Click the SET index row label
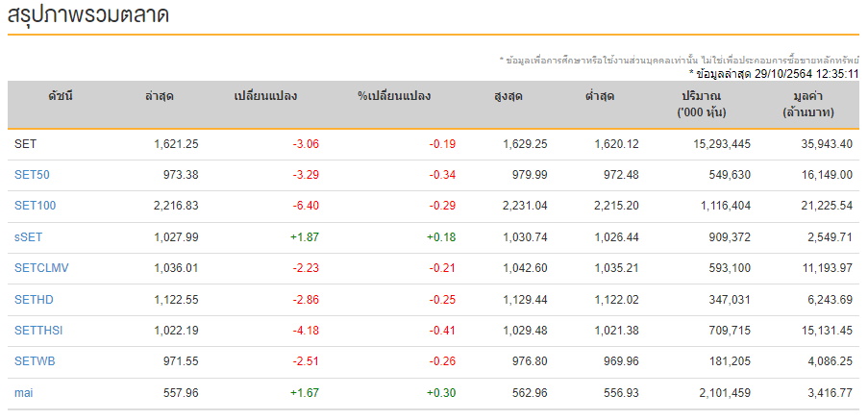868x420 pixels. point(25,144)
